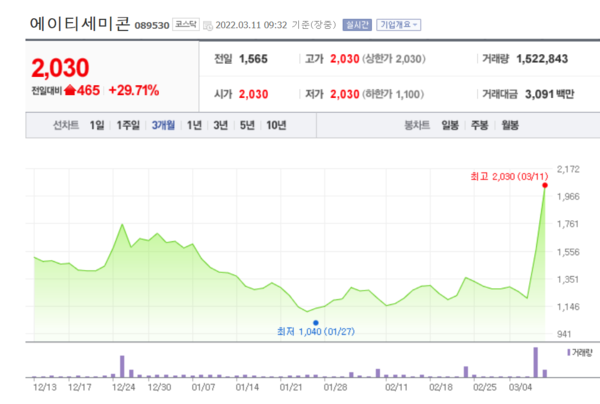
Task: Click the 12/13 date axis label
Action: pyautogui.click(x=45, y=387)
